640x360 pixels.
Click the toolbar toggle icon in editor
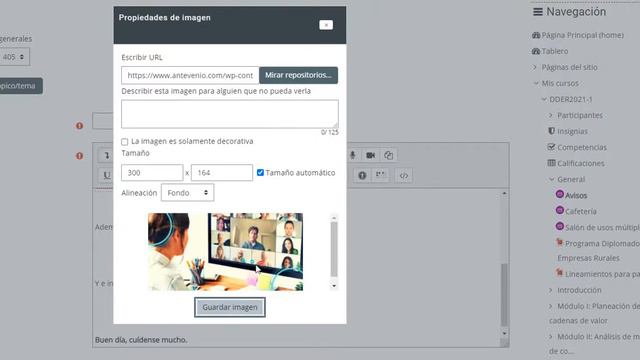click(x=107, y=155)
